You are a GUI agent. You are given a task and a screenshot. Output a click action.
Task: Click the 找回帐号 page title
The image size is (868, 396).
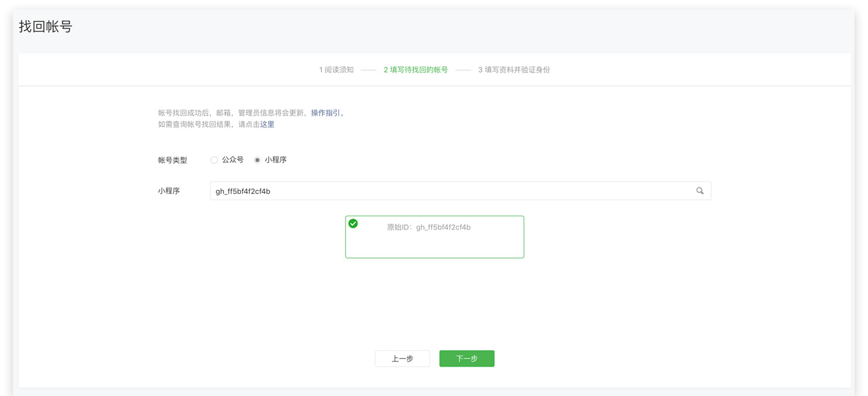45,26
